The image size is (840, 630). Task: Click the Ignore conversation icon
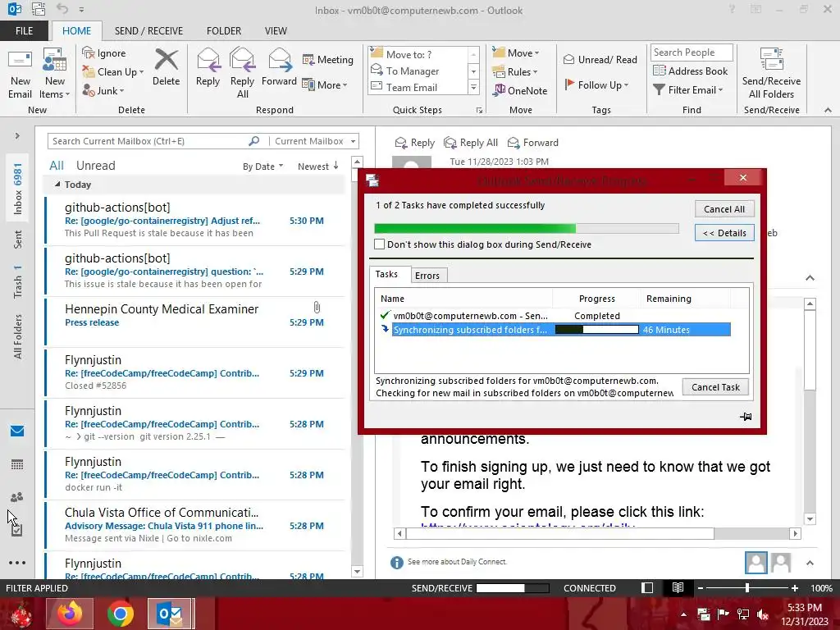(89, 52)
